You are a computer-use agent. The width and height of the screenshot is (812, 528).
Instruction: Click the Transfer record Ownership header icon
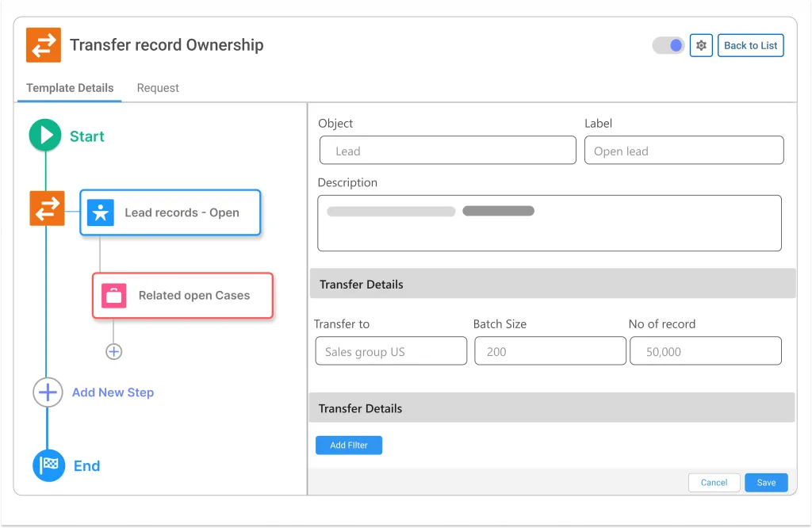pyautogui.click(x=44, y=45)
